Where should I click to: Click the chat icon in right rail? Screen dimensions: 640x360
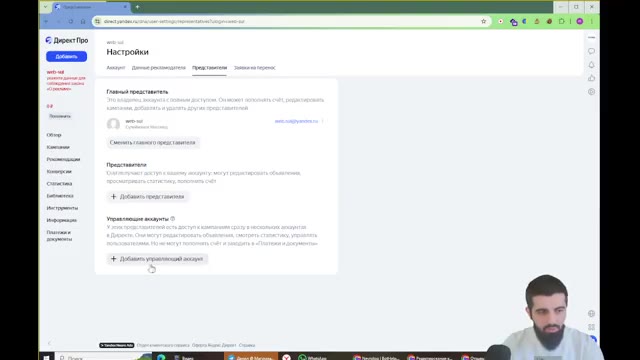click(x=591, y=51)
